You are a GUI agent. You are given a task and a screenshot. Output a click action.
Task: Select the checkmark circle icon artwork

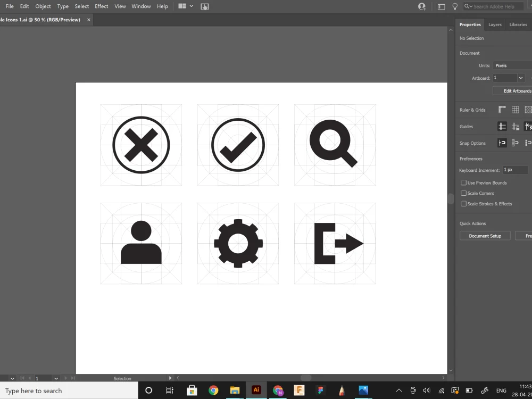238,145
